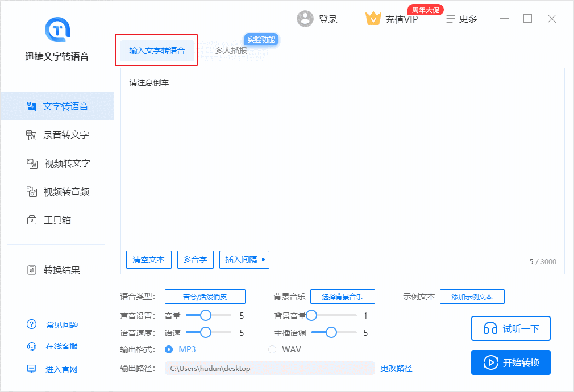Select the 输入文字转语音 tab
574x392 pixels.
pyautogui.click(x=157, y=50)
